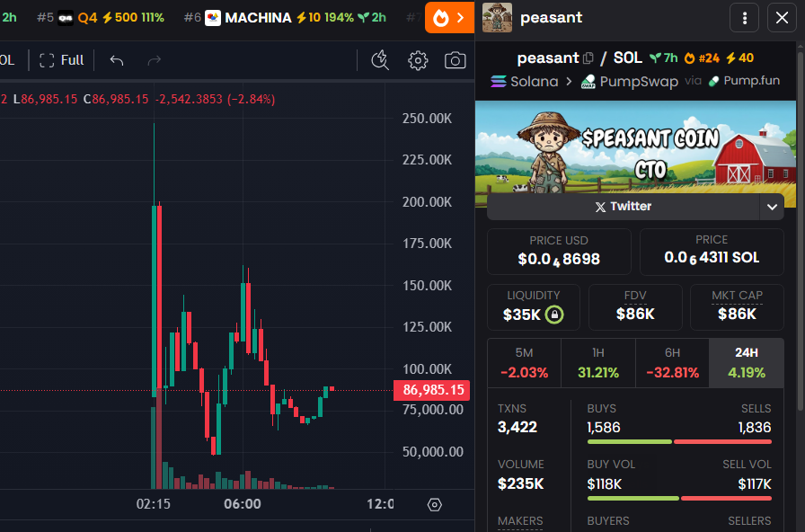Click the peasant avatar thumbnail

coord(497,17)
